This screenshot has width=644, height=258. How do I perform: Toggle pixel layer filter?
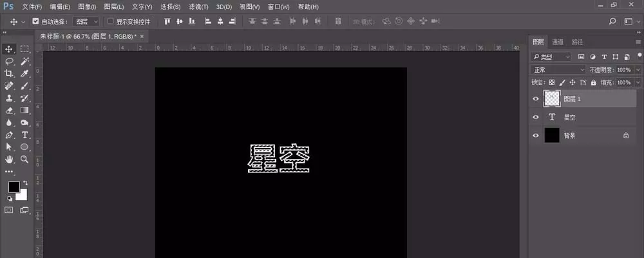(581, 57)
